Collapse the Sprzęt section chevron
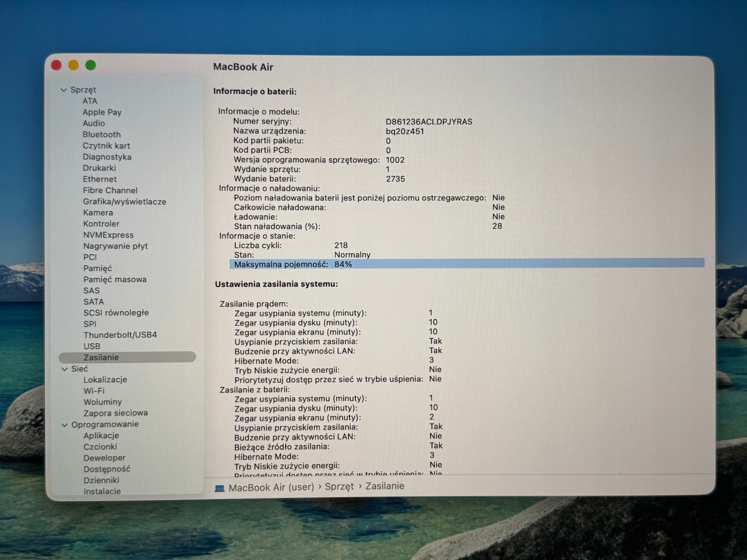Screen dimensions: 747x560 (64, 90)
